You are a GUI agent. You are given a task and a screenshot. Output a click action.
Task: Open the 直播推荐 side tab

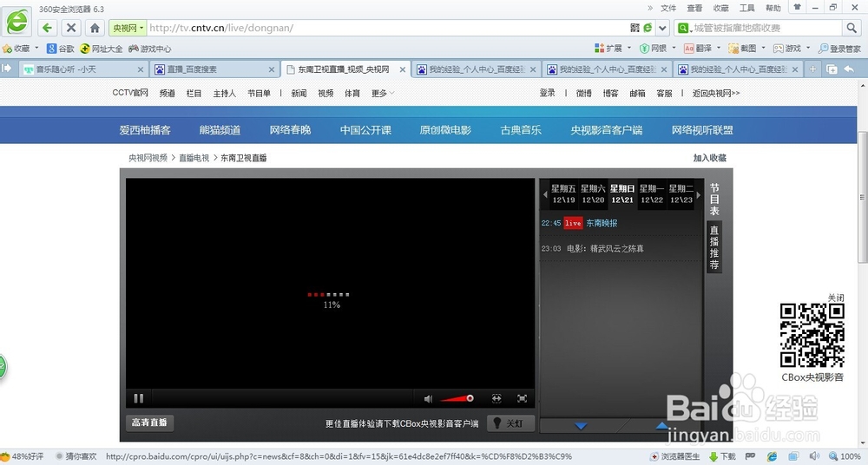[x=714, y=247]
